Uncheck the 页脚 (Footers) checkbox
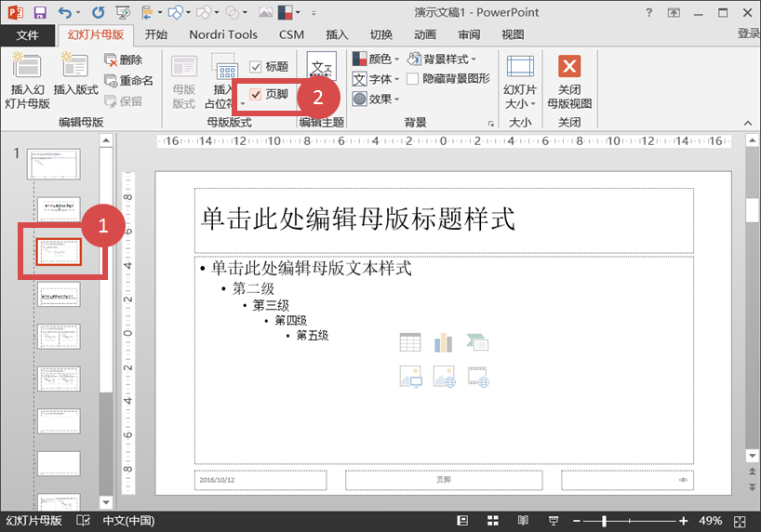 [x=256, y=95]
